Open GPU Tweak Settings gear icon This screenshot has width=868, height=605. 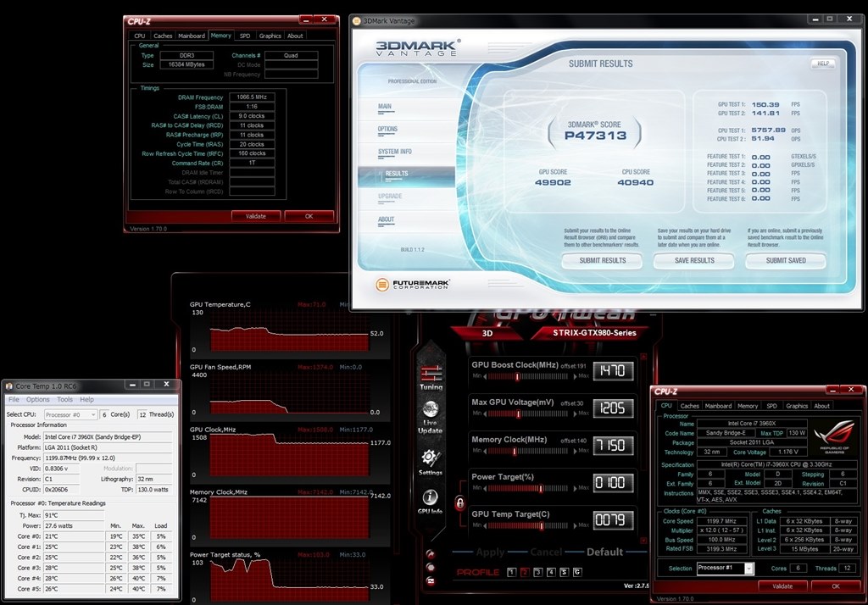pos(430,462)
